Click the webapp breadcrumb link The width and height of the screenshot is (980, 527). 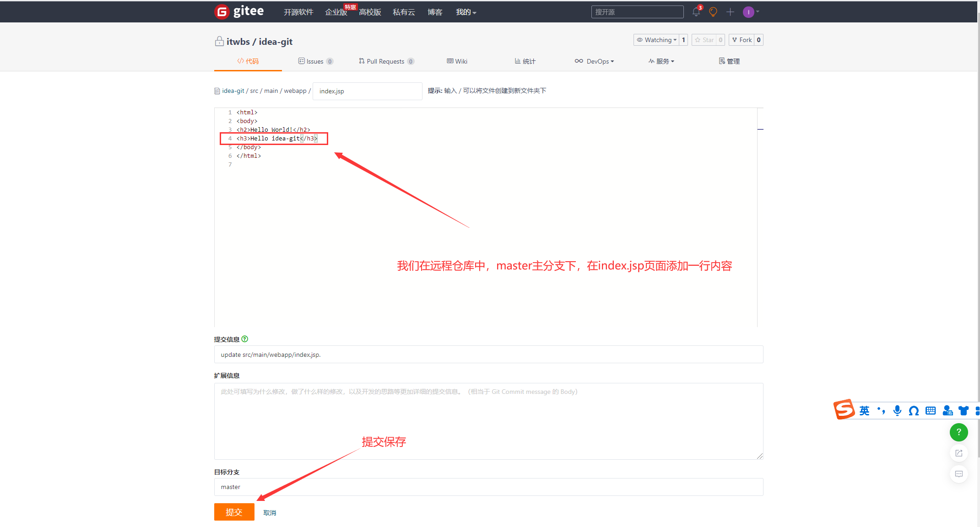click(x=295, y=91)
